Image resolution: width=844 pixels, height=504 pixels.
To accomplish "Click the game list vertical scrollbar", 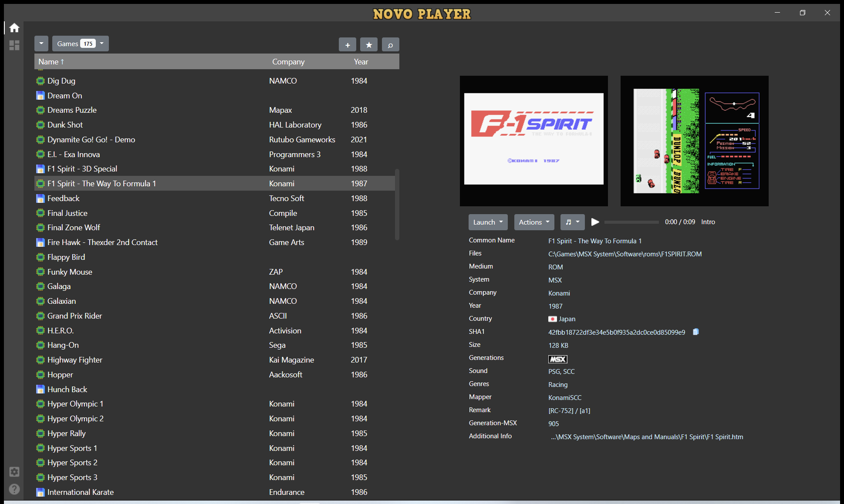I will (x=397, y=205).
